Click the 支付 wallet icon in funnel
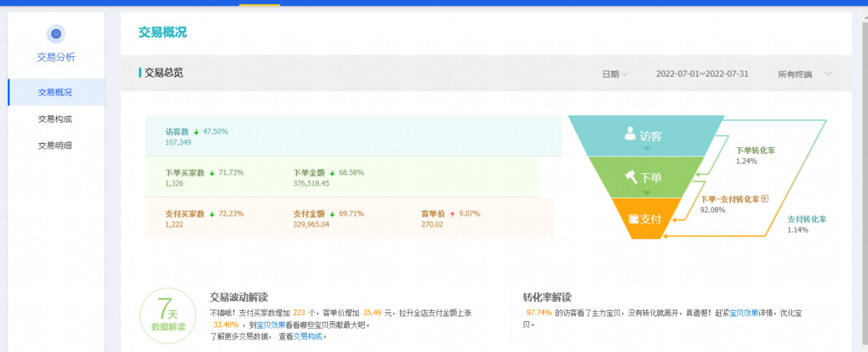 pyautogui.click(x=633, y=219)
